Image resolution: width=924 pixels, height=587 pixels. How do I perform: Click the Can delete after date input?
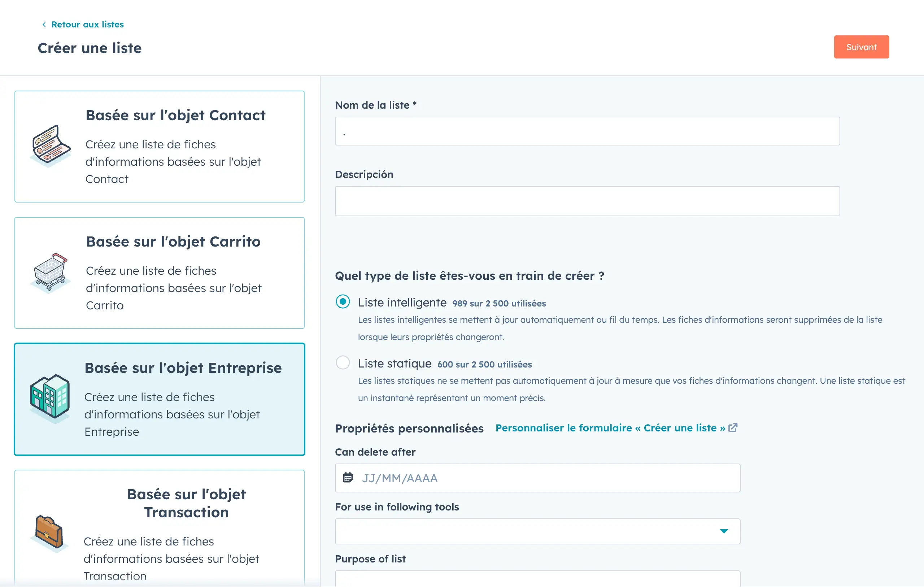(x=545, y=478)
